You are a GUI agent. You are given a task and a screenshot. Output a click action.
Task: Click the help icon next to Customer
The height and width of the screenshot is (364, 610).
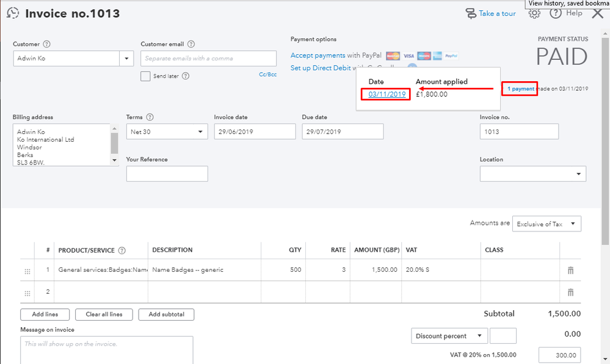coord(47,44)
